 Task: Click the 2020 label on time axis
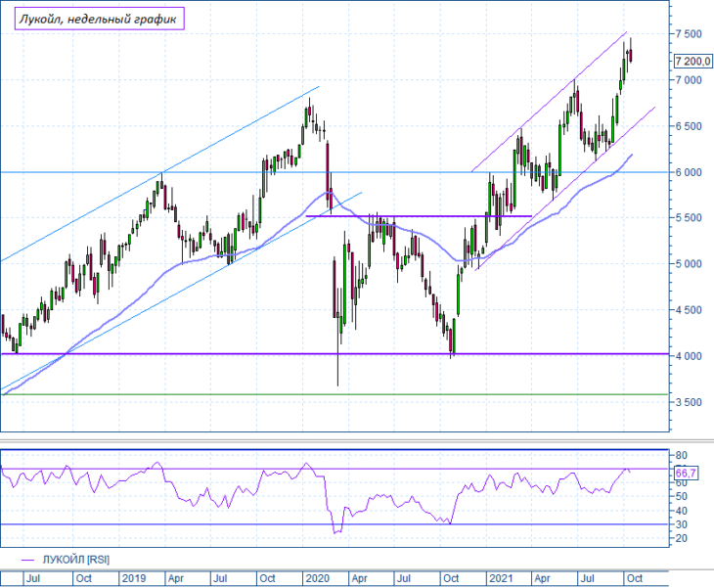pyautogui.click(x=318, y=578)
